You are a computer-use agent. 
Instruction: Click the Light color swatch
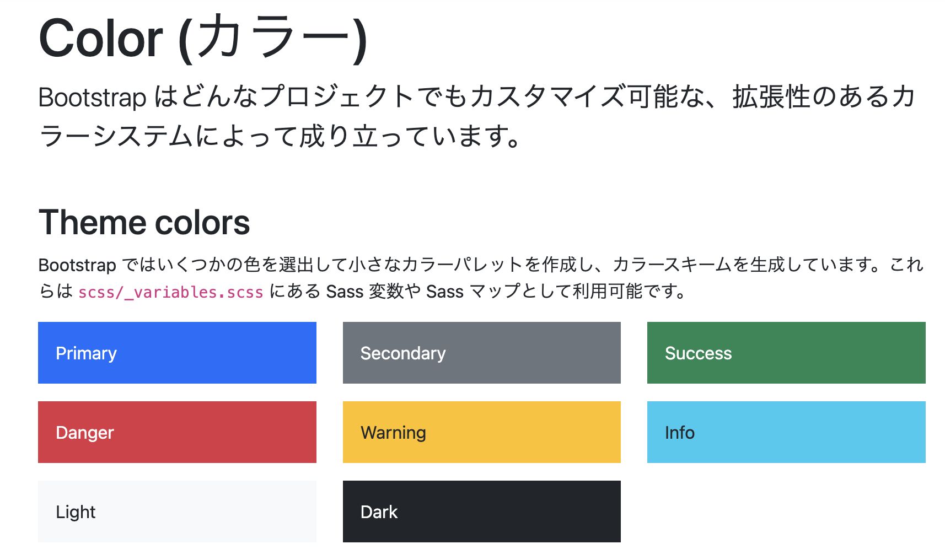[177, 511]
